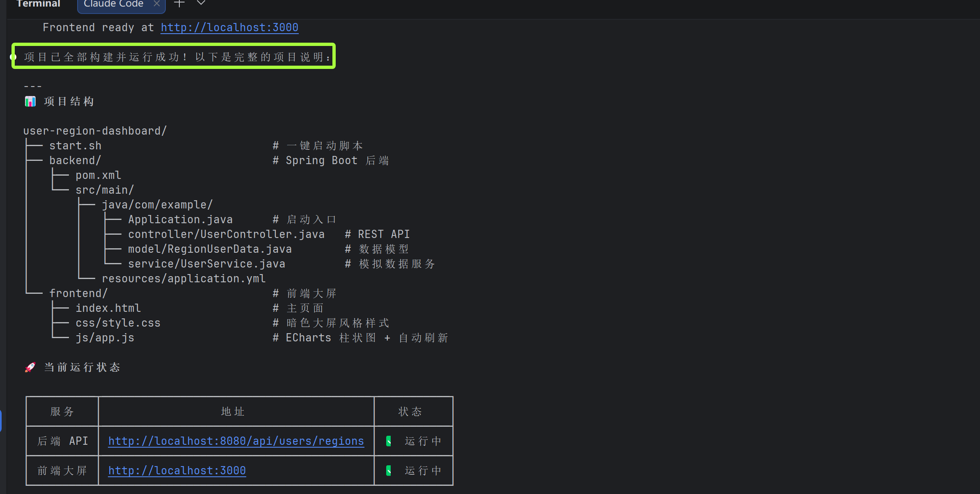This screenshot has height=494, width=980.
Task: Click resources/application.yml entry
Action: (x=184, y=279)
